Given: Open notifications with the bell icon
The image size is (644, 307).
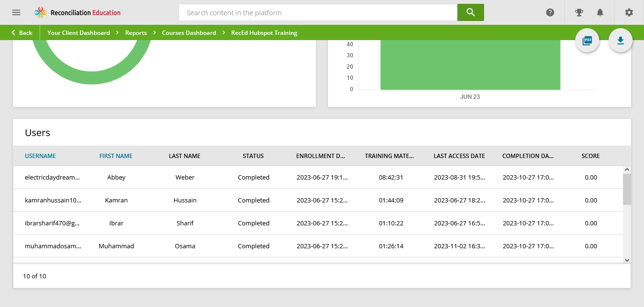Looking at the screenshot, I should pos(601,12).
